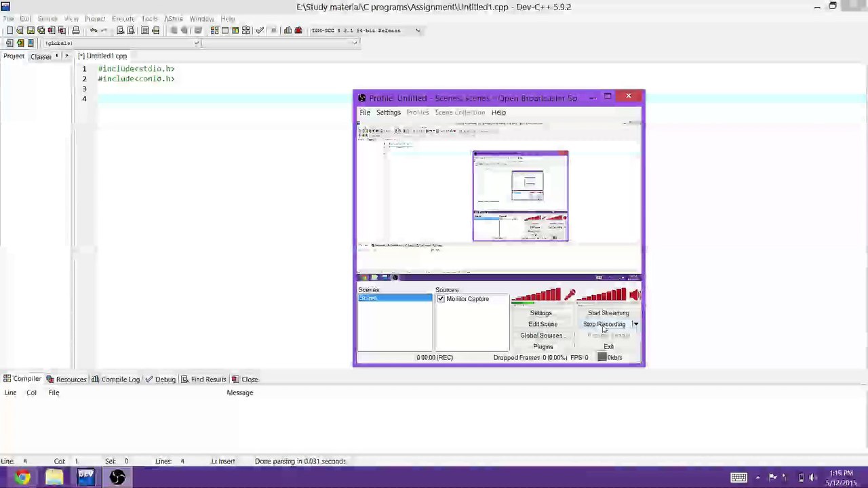Click the code line "#include<stdio.h>"
The width and height of the screenshot is (868, 488).
coord(136,68)
